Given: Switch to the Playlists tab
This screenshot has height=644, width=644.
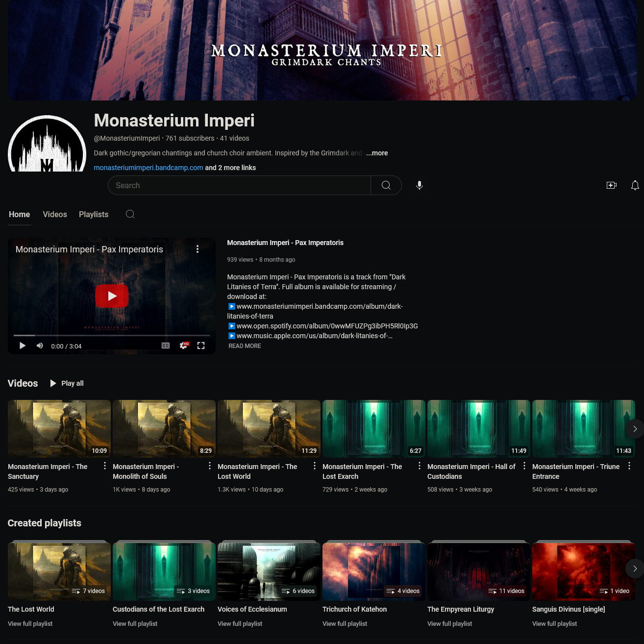Looking at the screenshot, I should click(94, 214).
